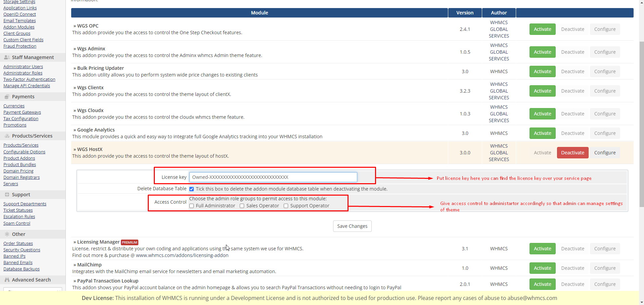Click the Products/Services section icon
Image resolution: width=644 pixels, height=305 pixels.
coord(7,136)
